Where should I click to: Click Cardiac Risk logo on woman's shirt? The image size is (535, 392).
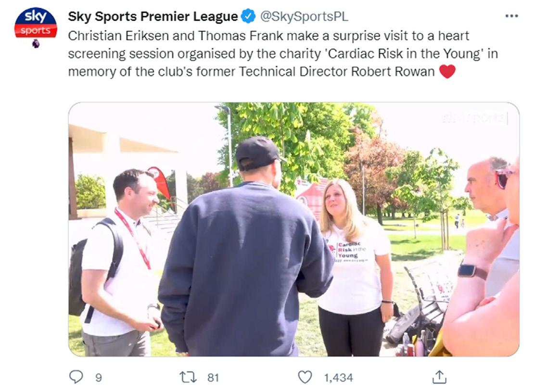347,251
